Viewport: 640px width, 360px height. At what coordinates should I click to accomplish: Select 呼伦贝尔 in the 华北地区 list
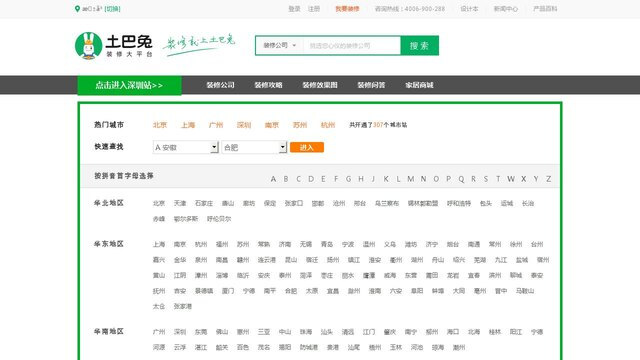219,219
